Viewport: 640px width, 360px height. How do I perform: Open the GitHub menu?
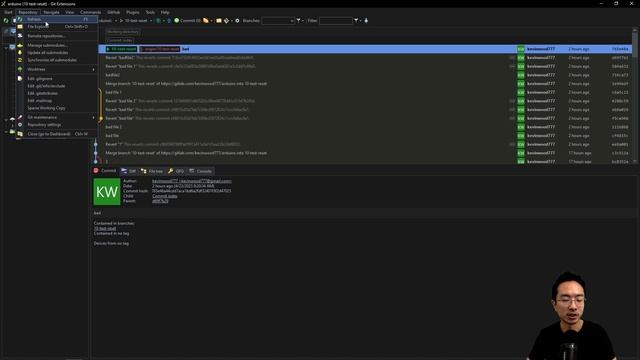pos(113,12)
